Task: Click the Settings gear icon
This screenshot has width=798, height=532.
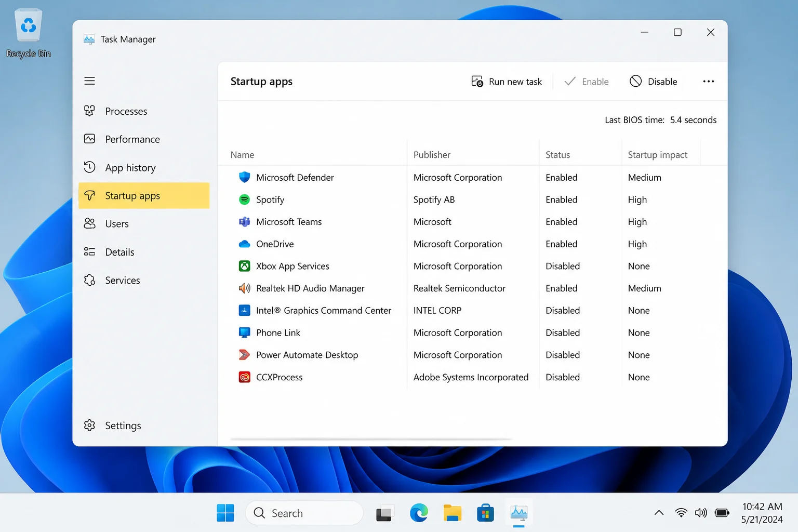Action: pyautogui.click(x=89, y=425)
